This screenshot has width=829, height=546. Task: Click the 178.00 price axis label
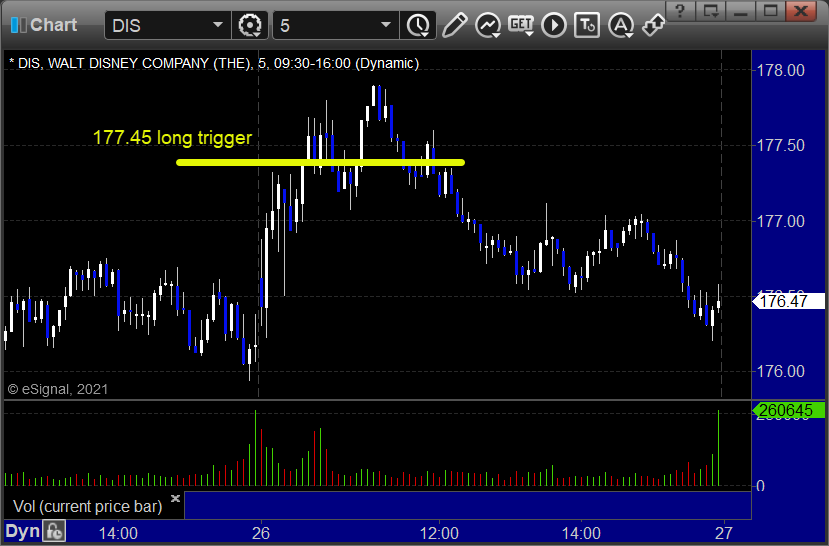(x=781, y=70)
